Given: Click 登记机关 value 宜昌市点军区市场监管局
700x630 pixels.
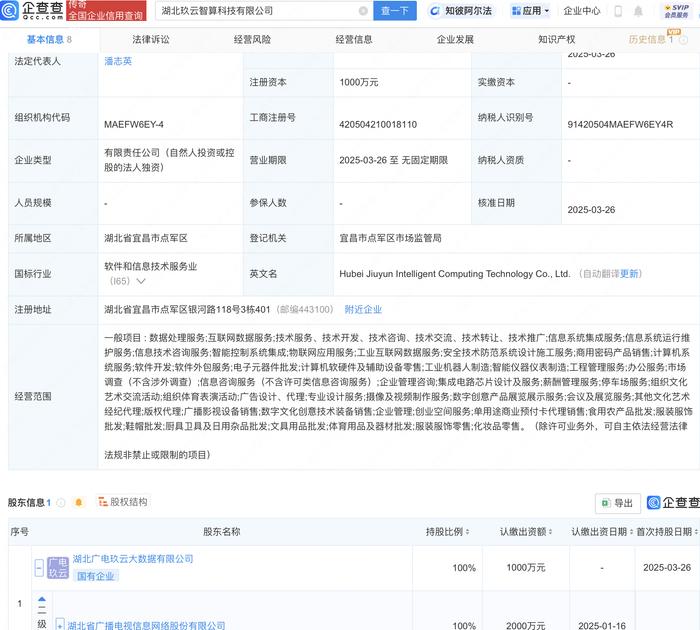Looking at the screenshot, I should click(x=391, y=238).
